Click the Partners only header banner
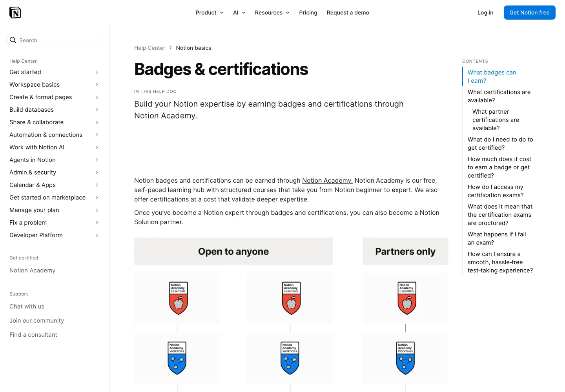 (x=405, y=251)
